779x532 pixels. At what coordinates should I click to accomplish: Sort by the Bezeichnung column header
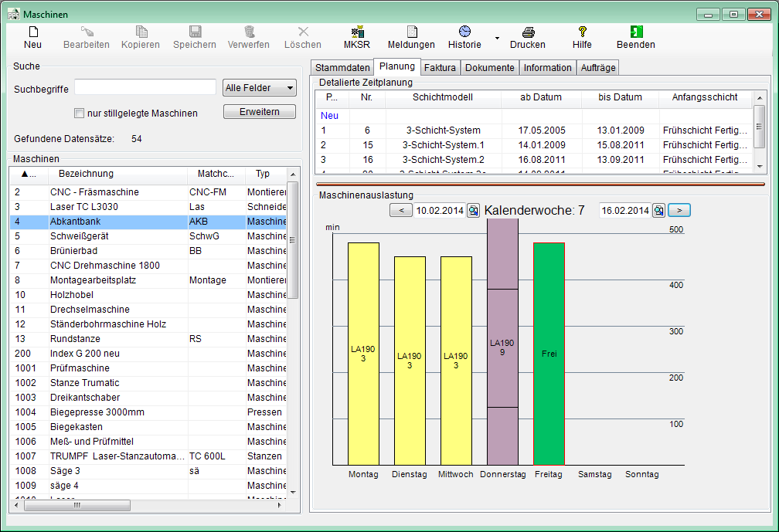(x=86, y=174)
